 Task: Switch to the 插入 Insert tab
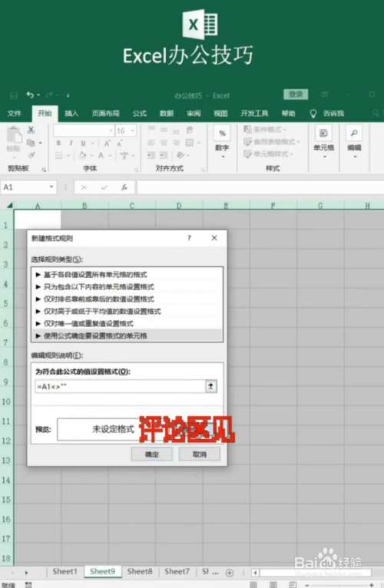(71, 114)
